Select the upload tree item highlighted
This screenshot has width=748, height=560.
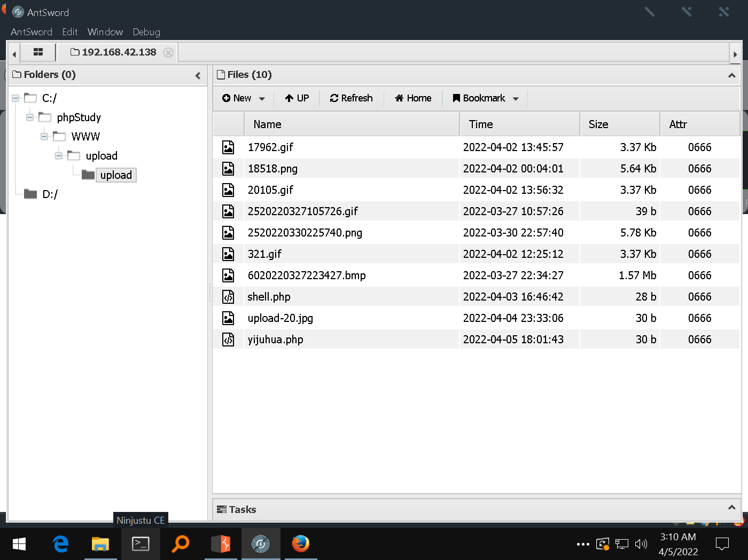click(116, 175)
